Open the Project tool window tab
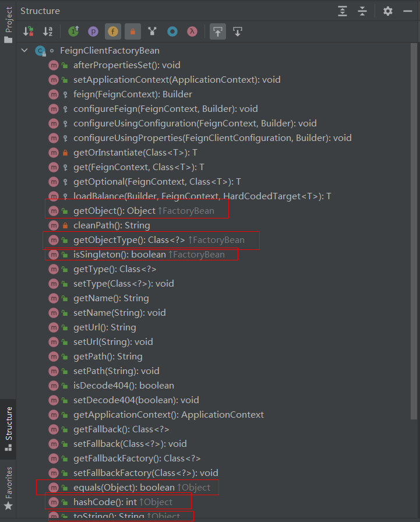420x522 pixels. tap(8, 25)
